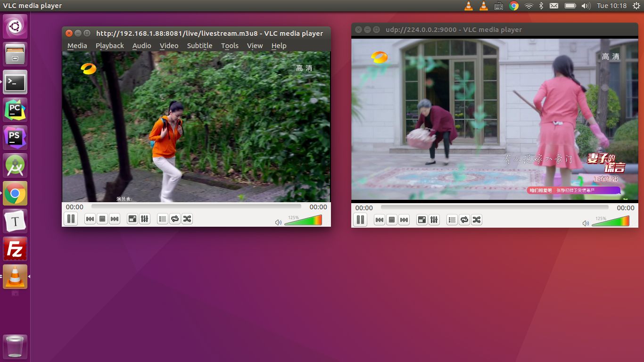Click the seek bar in udp VLC window
Screen dimensions: 644x362
495,207
